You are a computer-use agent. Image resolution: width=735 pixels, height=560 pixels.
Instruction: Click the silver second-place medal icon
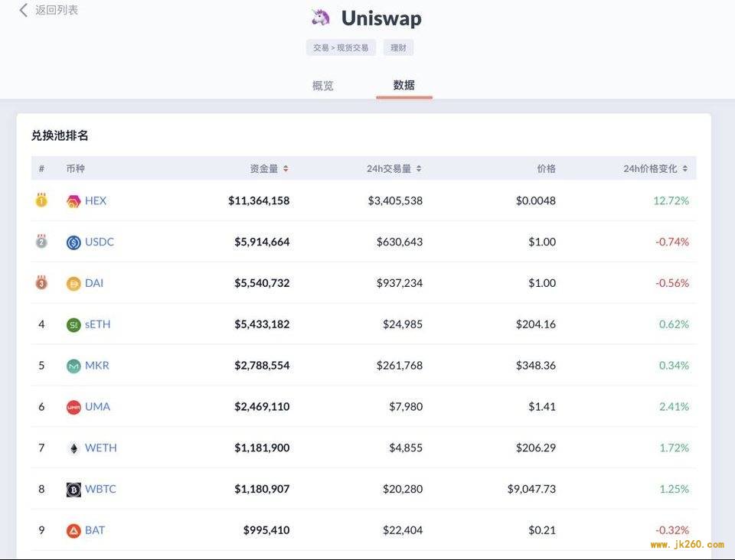[x=41, y=241]
